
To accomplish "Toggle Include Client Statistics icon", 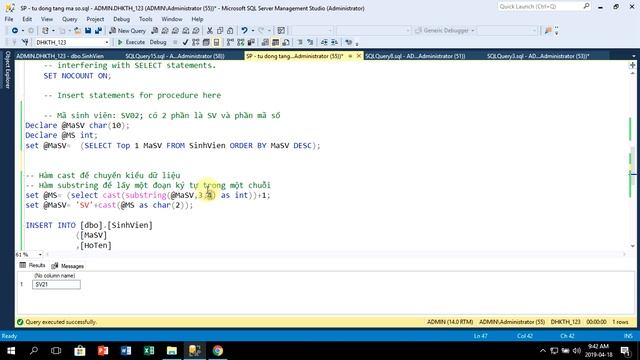I will 251,42.
